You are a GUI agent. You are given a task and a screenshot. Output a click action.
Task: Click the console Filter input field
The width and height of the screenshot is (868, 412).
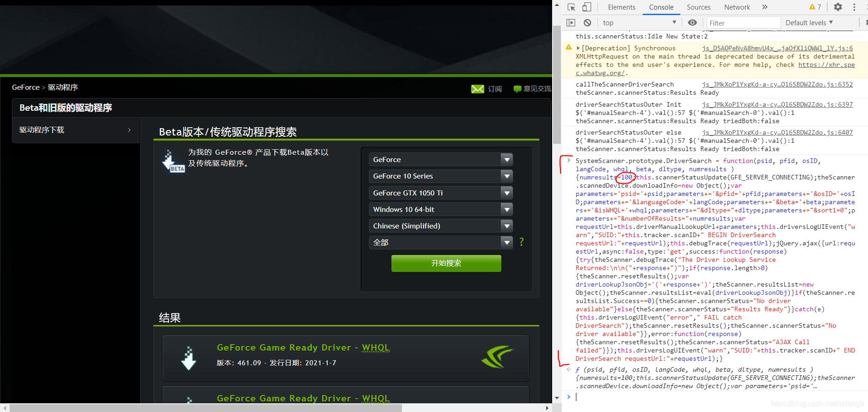click(743, 23)
